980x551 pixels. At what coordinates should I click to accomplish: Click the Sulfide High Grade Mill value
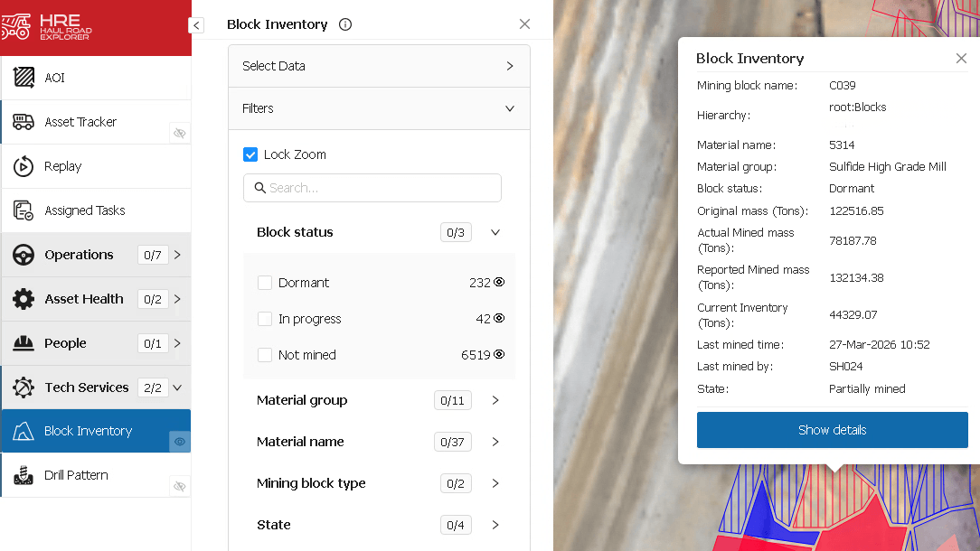pyautogui.click(x=888, y=167)
